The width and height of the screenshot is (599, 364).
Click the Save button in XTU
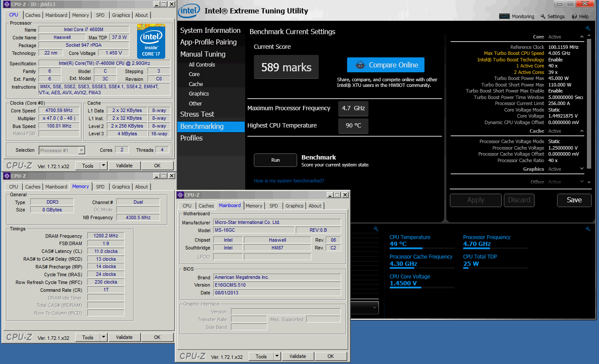point(574,200)
